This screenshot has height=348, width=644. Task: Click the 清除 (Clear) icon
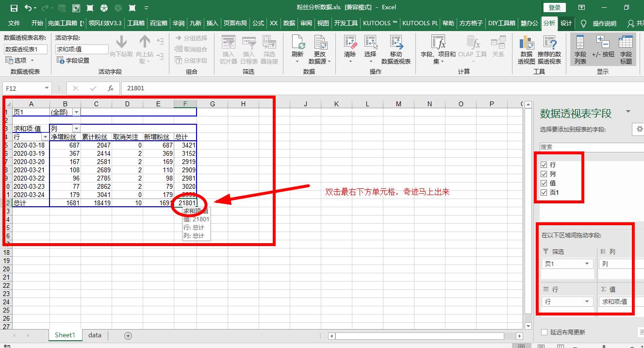click(350, 47)
